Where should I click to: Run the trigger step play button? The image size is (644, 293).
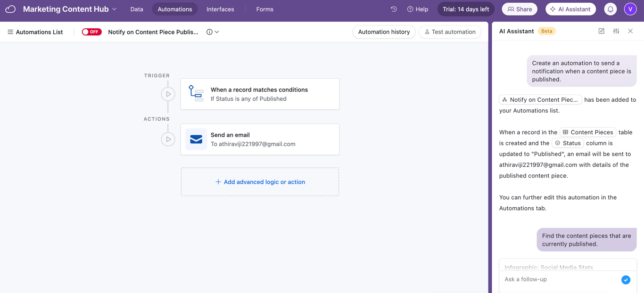tap(168, 94)
